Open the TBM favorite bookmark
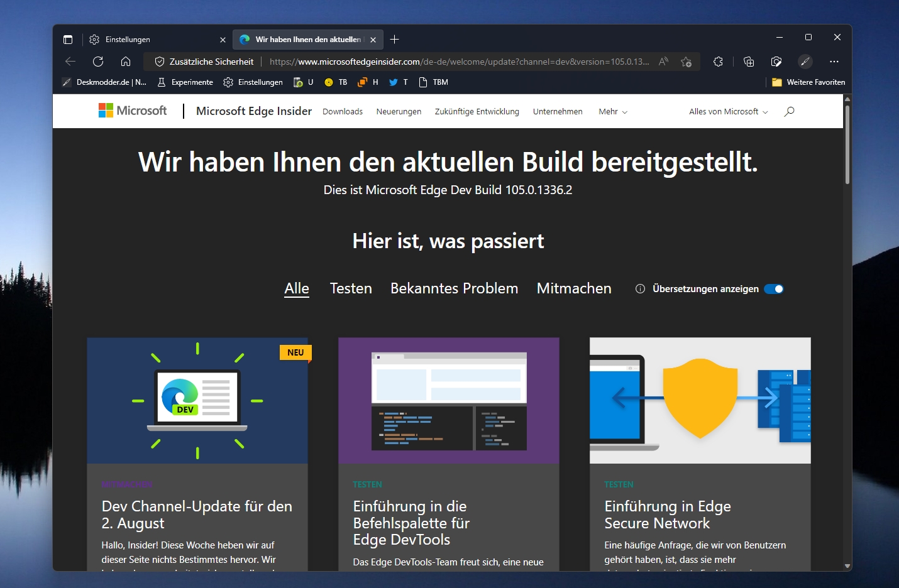 coord(433,82)
